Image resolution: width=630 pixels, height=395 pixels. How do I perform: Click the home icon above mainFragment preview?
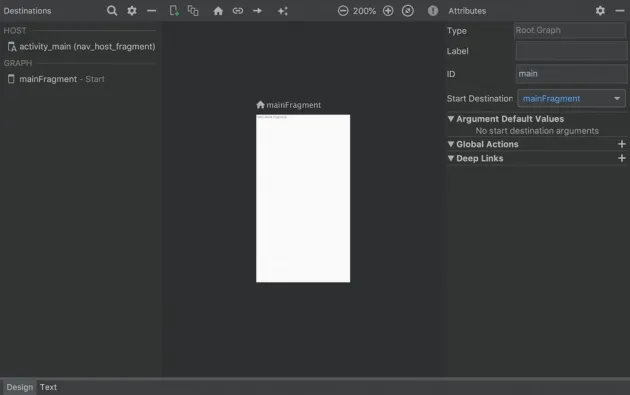[x=260, y=105]
